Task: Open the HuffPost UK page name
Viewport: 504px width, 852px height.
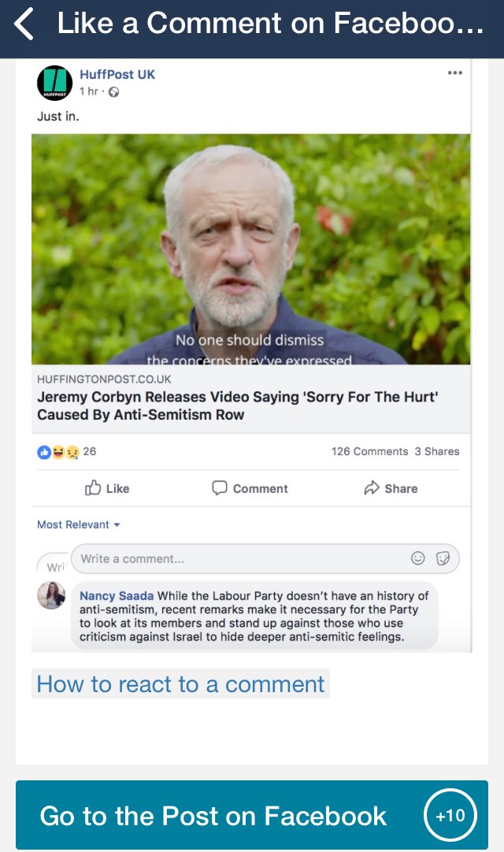Action: click(x=117, y=74)
